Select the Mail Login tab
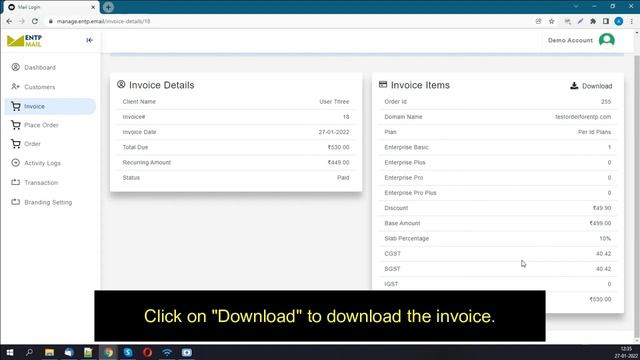 pyautogui.click(x=50, y=7)
